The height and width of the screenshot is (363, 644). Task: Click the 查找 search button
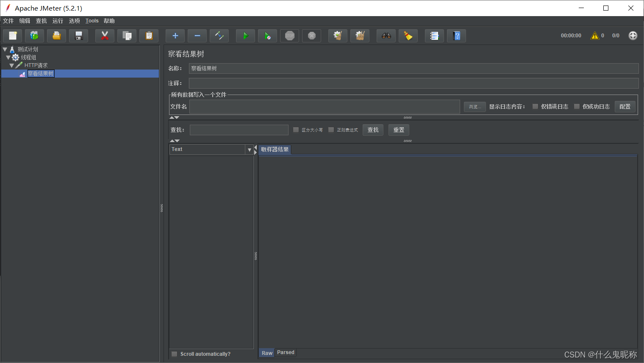click(x=373, y=130)
